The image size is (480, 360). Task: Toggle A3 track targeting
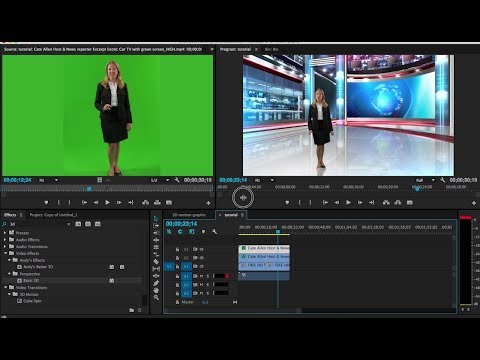(x=186, y=293)
